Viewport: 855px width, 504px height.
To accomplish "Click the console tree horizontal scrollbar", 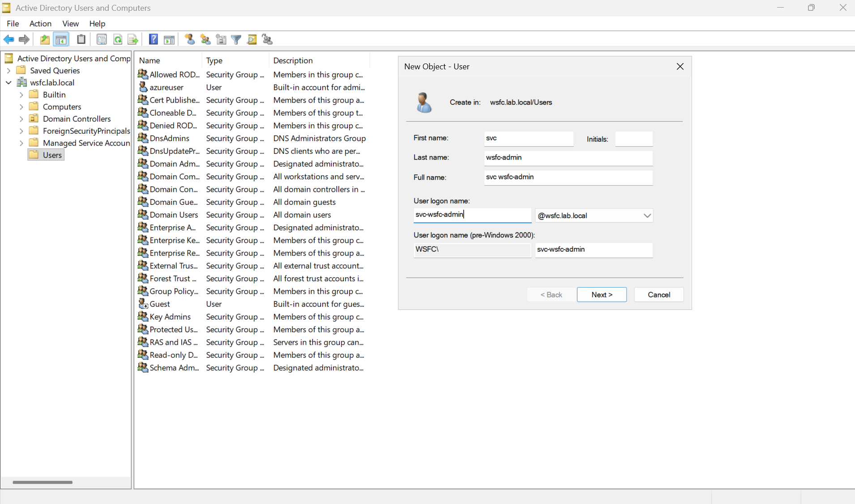I will pyautogui.click(x=43, y=482).
